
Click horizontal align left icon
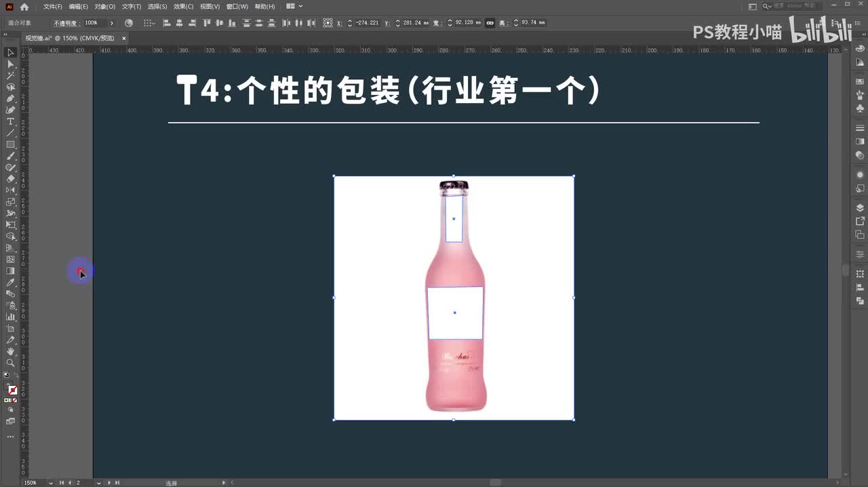click(x=167, y=22)
